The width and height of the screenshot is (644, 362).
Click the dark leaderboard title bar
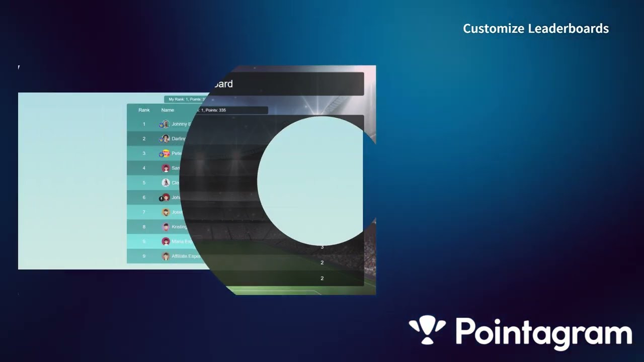[287, 84]
